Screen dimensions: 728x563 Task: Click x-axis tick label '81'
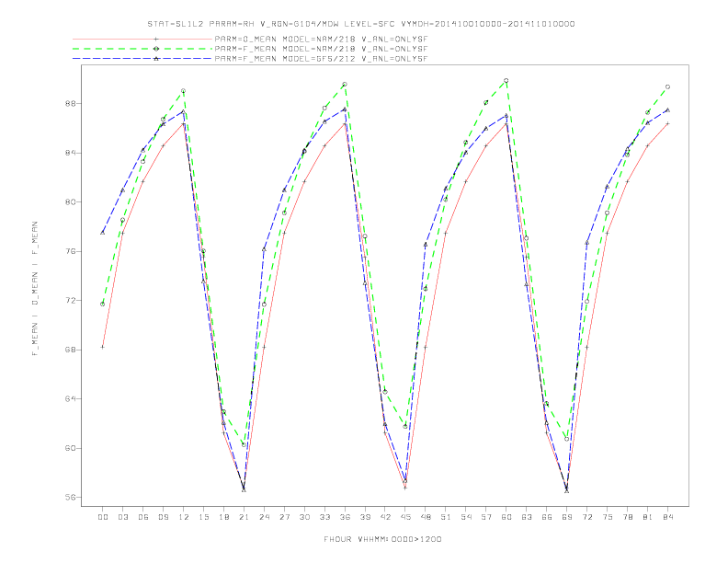click(x=648, y=517)
